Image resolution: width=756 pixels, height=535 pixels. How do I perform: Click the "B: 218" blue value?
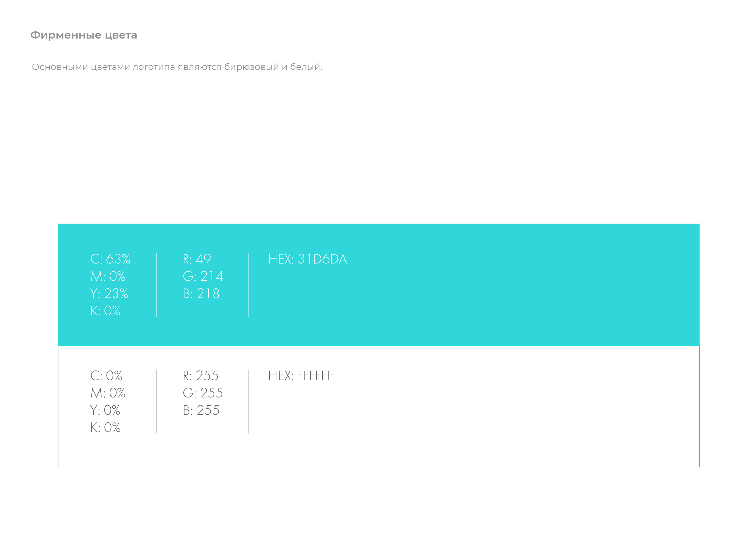coord(201,294)
